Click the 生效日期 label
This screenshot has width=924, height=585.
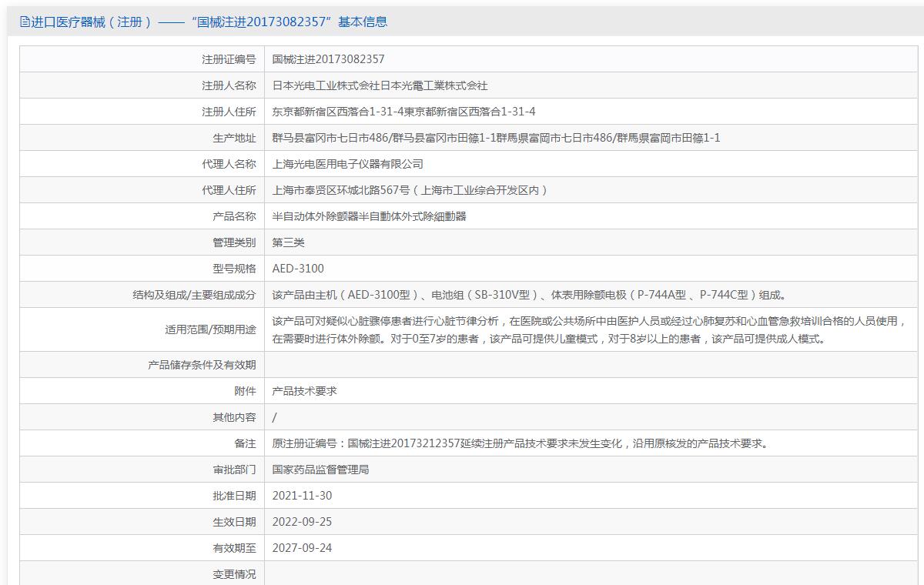(234, 522)
